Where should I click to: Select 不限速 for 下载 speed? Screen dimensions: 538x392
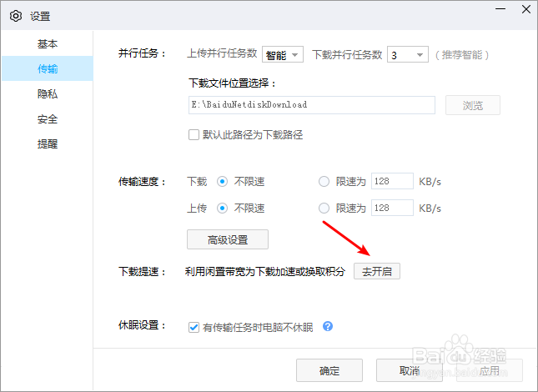tap(222, 182)
